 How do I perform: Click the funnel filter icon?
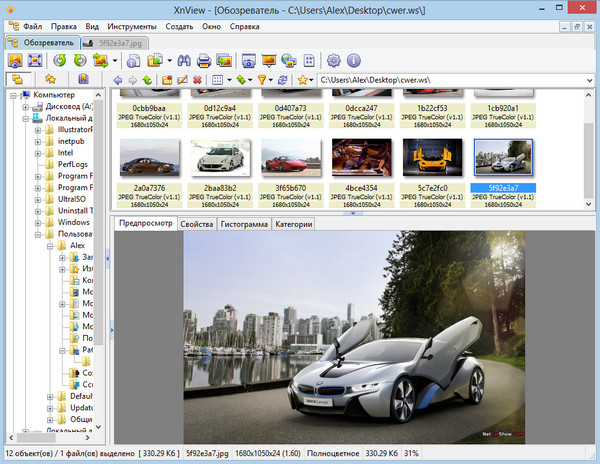(263, 80)
